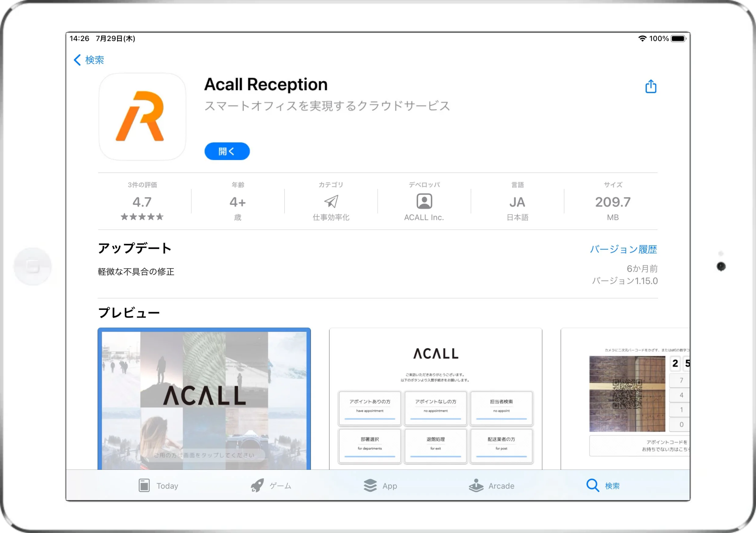The height and width of the screenshot is (533, 756).
Task: Tap the share icon next to Acall Reception
Action: (x=651, y=86)
